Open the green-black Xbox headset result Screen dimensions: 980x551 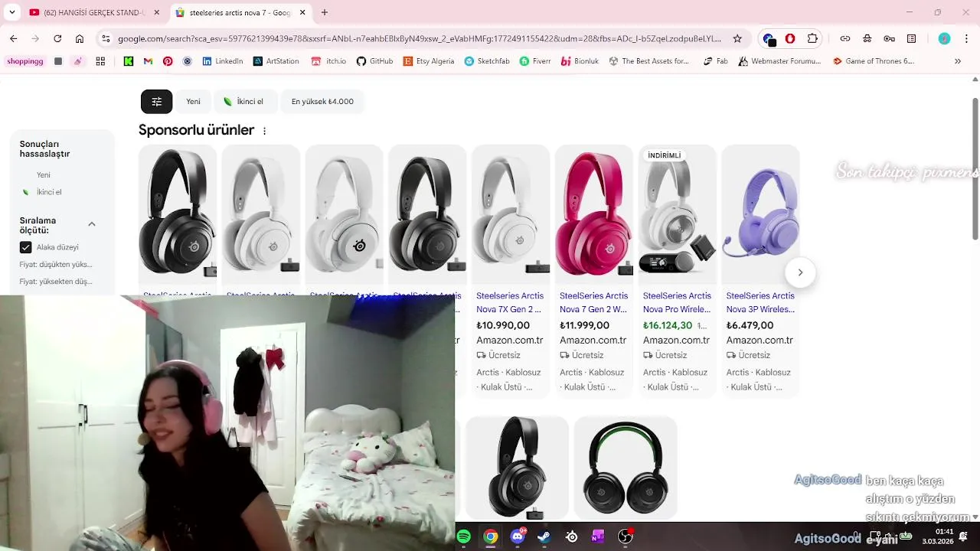(626, 468)
